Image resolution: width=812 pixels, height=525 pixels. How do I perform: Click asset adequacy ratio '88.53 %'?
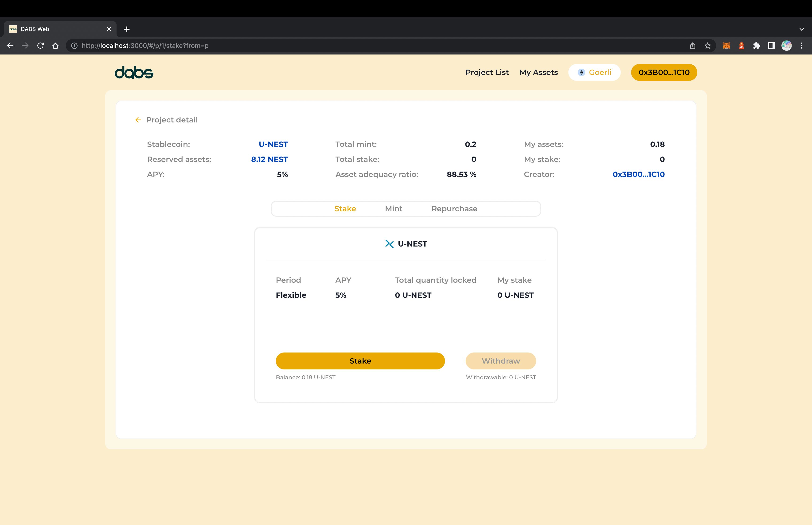click(461, 175)
